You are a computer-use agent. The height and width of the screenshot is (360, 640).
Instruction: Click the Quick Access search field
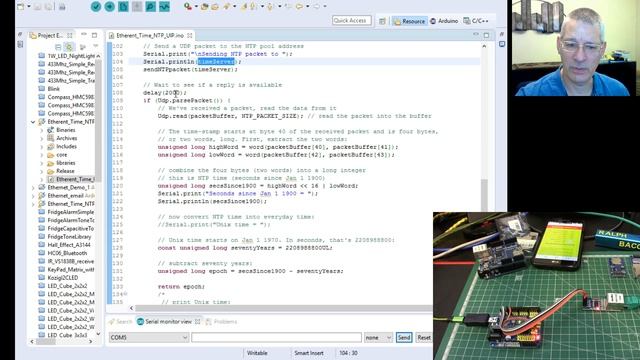coord(351,20)
